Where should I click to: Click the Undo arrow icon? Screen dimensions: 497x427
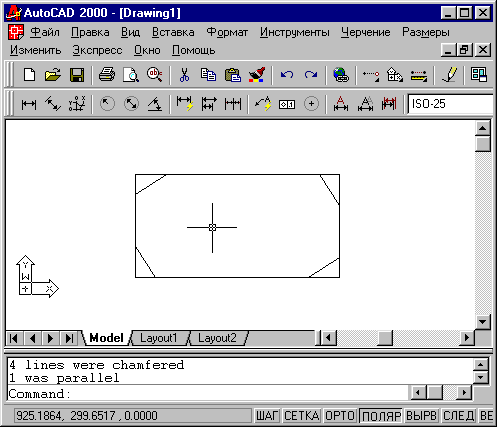pyautogui.click(x=287, y=75)
